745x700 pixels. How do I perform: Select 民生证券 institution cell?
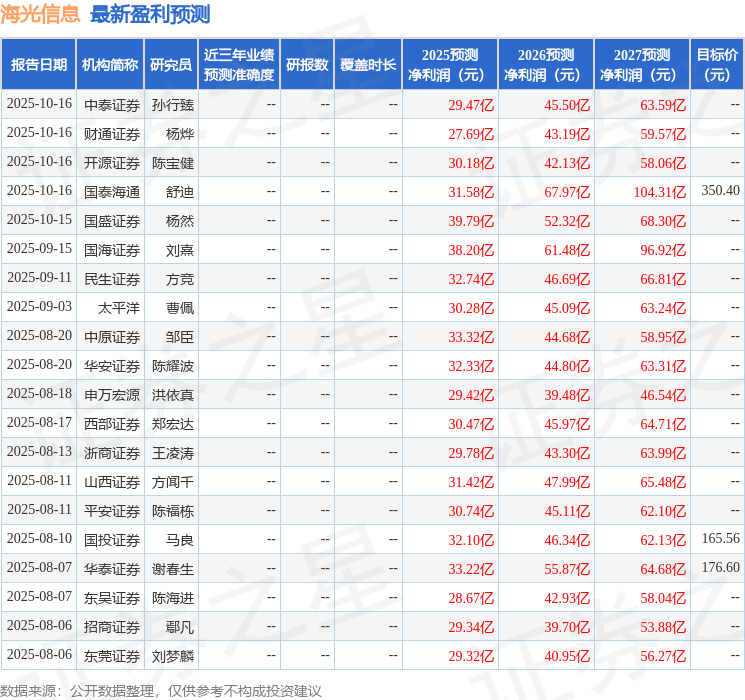(112, 279)
